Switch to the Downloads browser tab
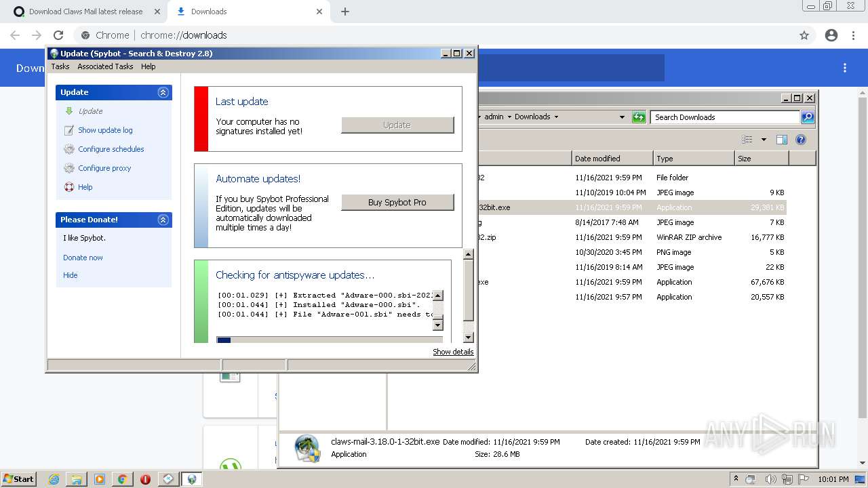Image resolution: width=868 pixels, height=488 pixels. point(248,12)
